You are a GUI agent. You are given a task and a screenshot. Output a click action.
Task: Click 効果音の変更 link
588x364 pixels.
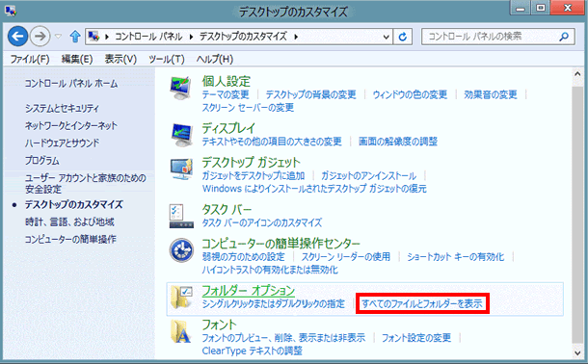tap(491, 94)
